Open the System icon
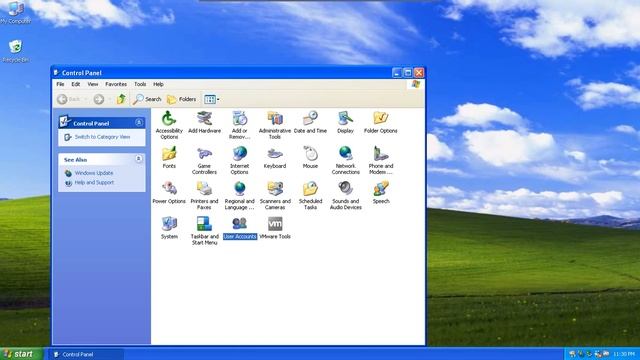Viewport: 640px width, 360px height. point(169,227)
